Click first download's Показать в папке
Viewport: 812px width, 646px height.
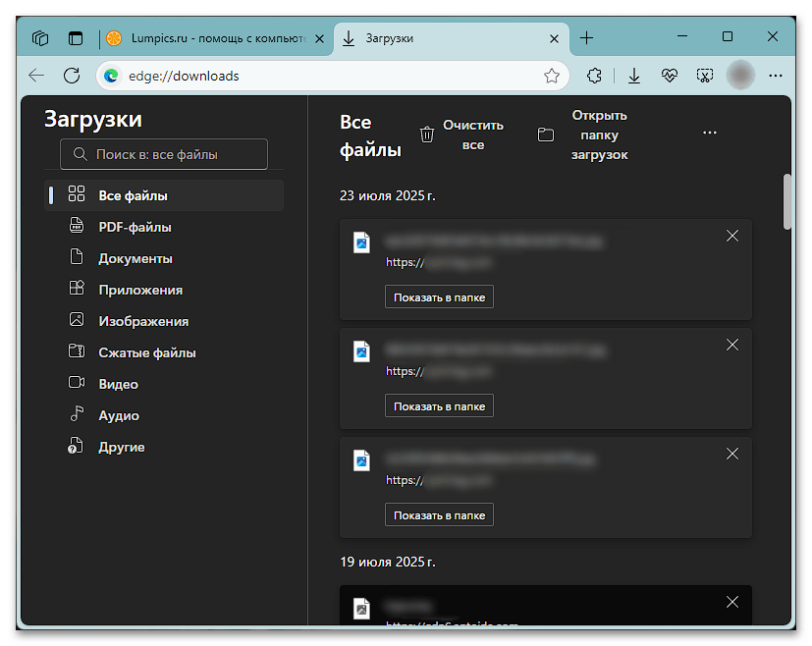439,296
